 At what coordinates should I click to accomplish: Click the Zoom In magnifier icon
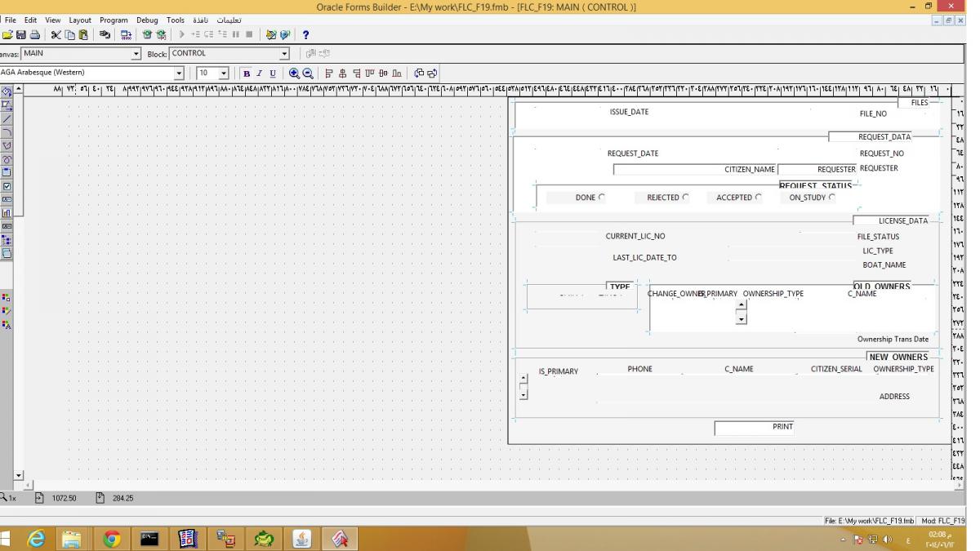pos(294,73)
